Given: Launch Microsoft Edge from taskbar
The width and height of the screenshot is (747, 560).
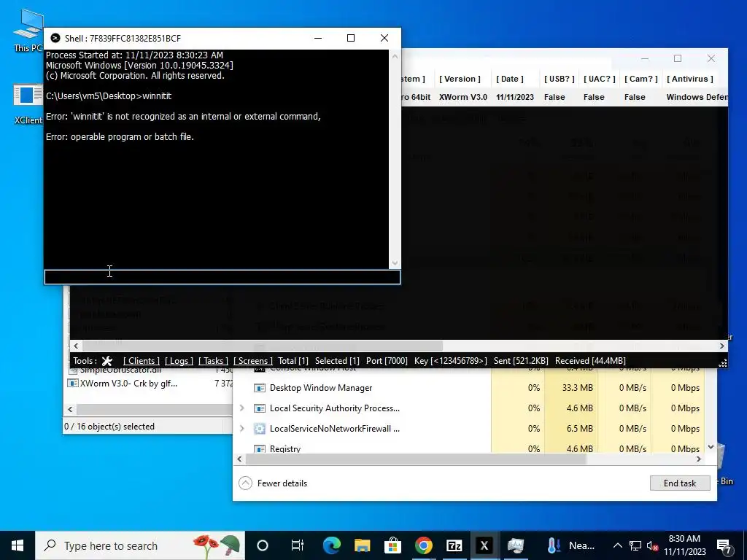Looking at the screenshot, I should tap(332, 545).
